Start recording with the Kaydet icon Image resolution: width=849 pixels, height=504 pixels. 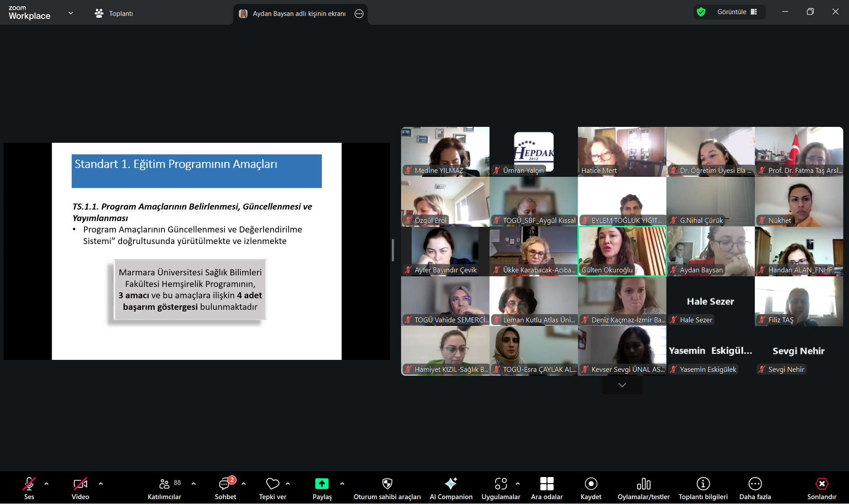tap(591, 484)
